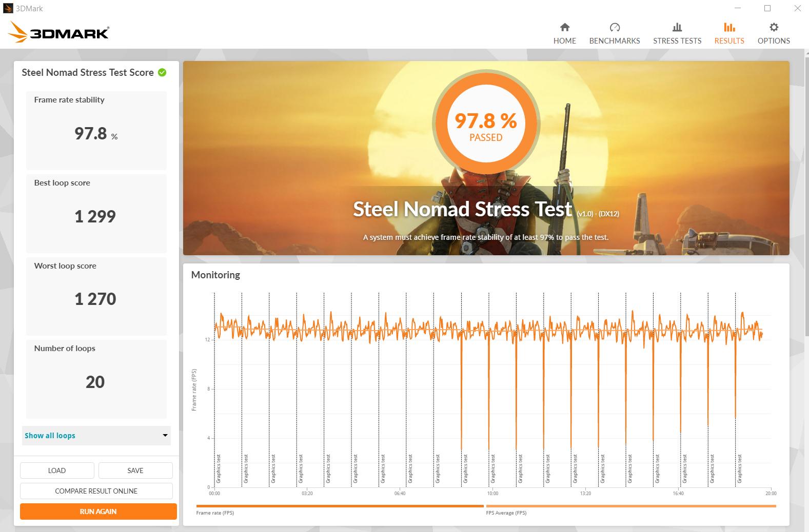
Task: Select the RESULTS menu label
Action: coord(729,41)
